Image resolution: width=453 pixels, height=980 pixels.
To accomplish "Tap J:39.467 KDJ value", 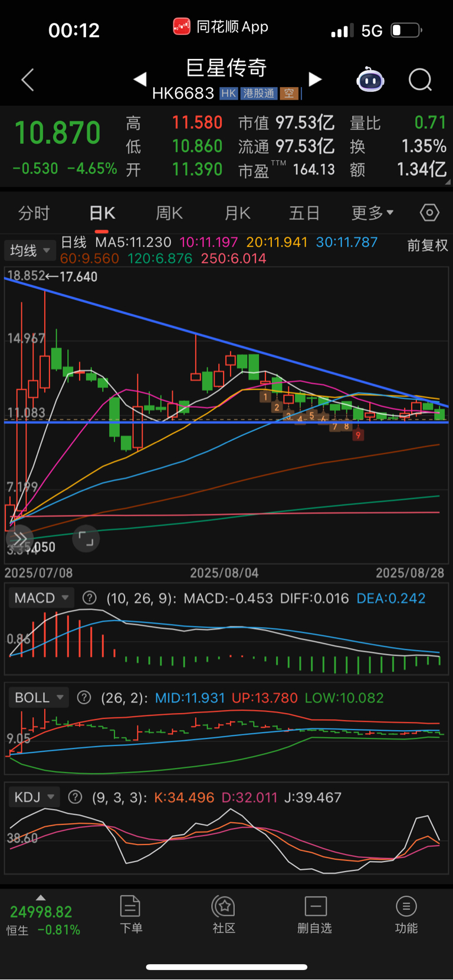I will click(313, 797).
